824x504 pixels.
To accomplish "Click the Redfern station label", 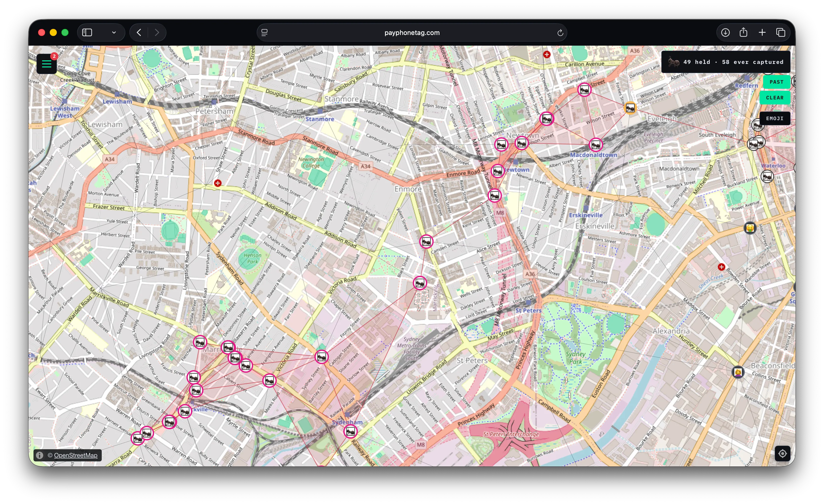I will click(746, 85).
